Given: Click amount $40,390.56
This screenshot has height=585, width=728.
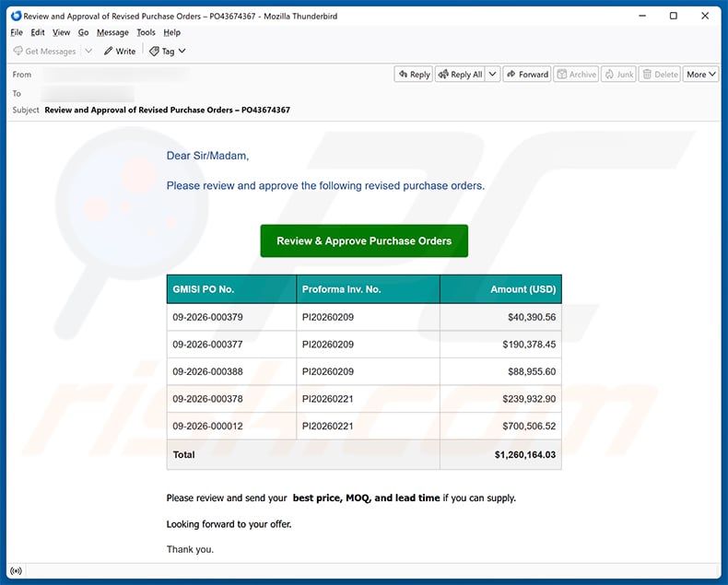Looking at the screenshot, I should tap(532, 317).
